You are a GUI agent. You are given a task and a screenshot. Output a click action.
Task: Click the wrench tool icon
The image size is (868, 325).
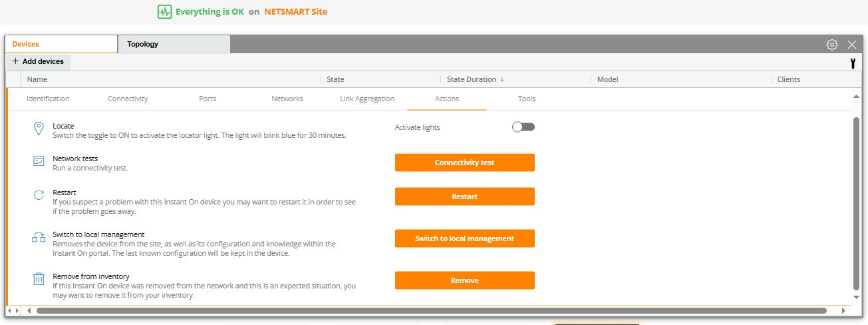(x=853, y=63)
